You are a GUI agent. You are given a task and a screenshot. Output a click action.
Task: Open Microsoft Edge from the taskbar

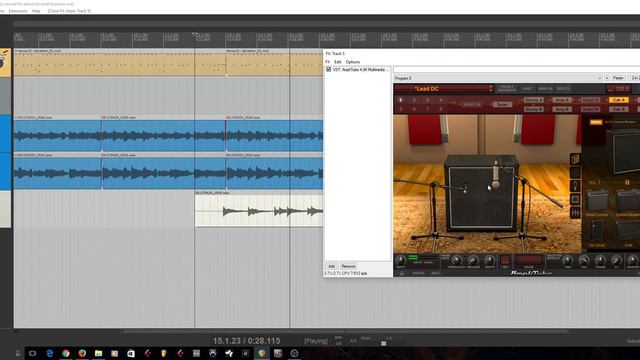49,353
